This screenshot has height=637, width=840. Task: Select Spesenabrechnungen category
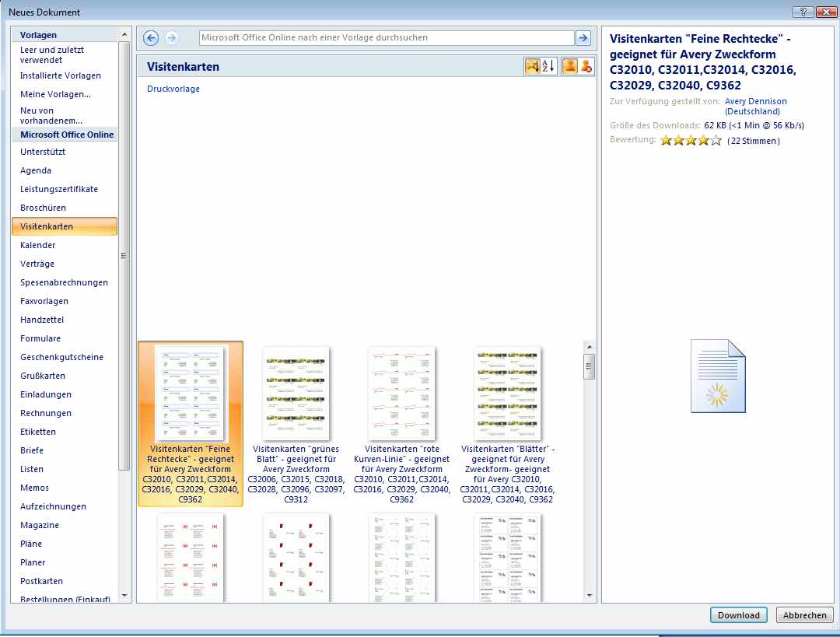pyautogui.click(x=65, y=283)
